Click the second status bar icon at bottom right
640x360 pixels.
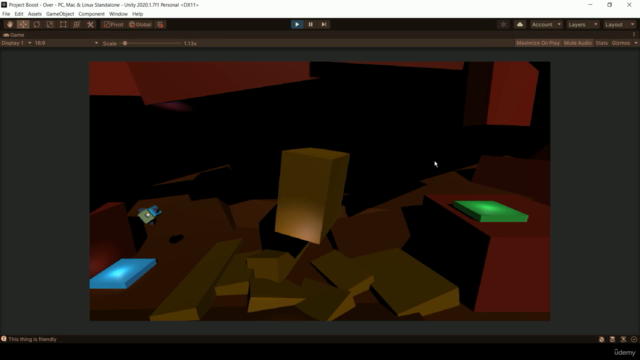point(612,339)
